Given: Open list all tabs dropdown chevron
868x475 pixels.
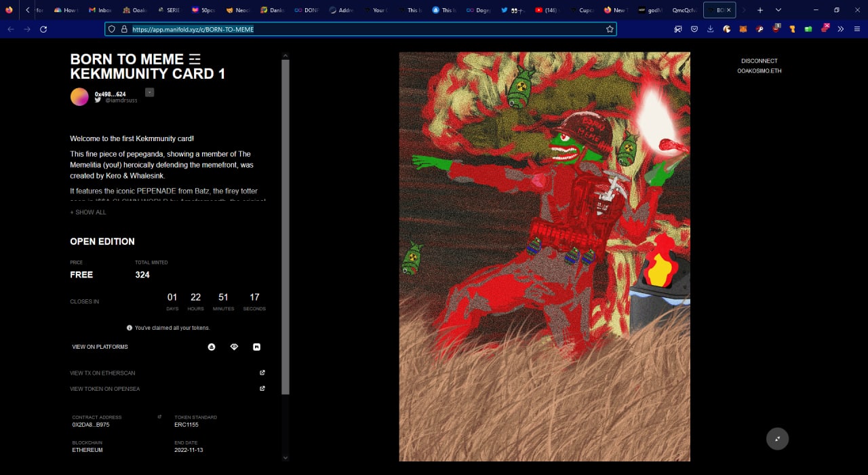Looking at the screenshot, I should [x=778, y=10].
